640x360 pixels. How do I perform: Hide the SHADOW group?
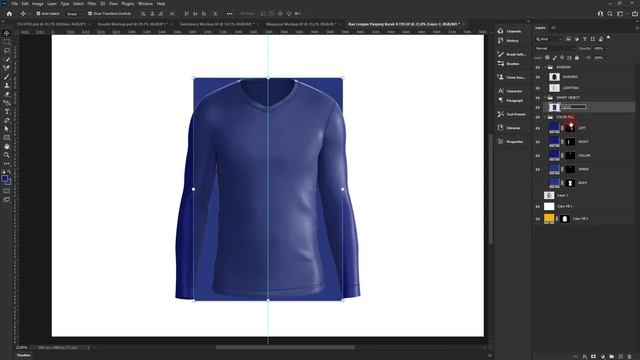[538, 67]
